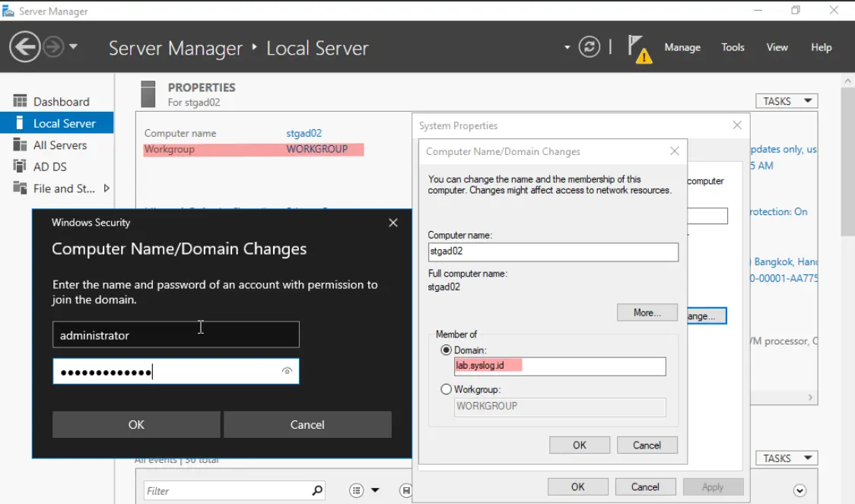Open the events list criteria icon
This screenshot has width=855, height=504.
357,490
